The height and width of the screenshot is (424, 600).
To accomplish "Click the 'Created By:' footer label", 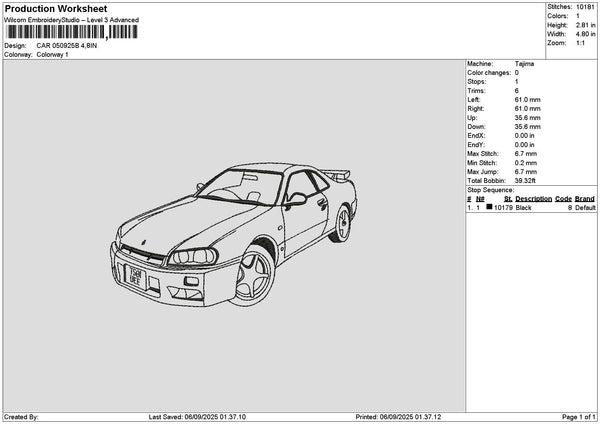I will click(x=21, y=417).
